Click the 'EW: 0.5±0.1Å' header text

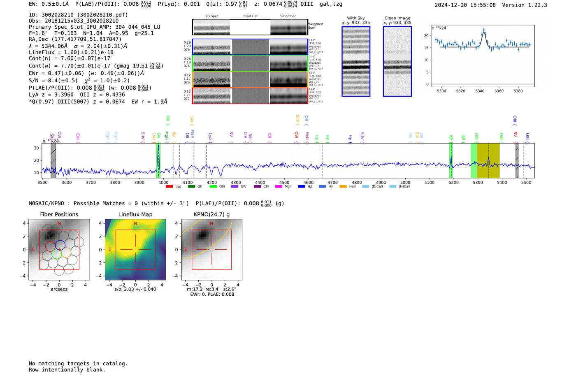coord(49,4)
